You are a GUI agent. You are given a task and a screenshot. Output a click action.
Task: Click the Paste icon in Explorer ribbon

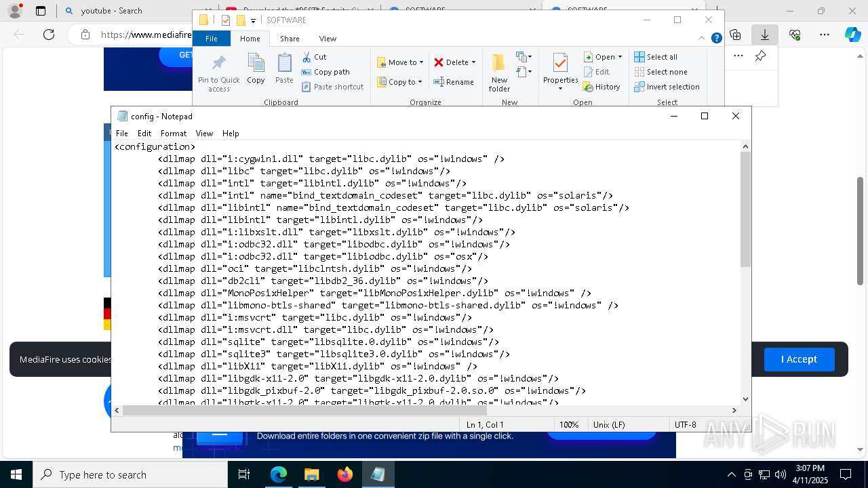pyautogui.click(x=284, y=69)
